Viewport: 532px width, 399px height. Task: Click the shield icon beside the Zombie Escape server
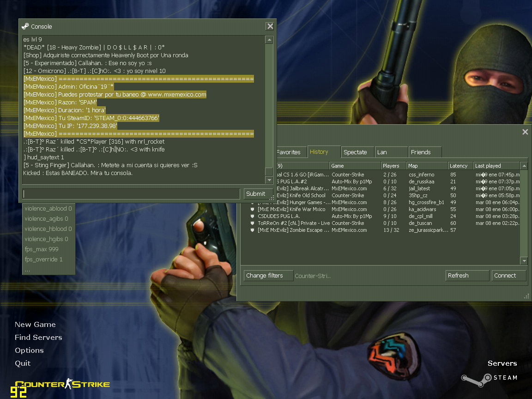coord(253,230)
